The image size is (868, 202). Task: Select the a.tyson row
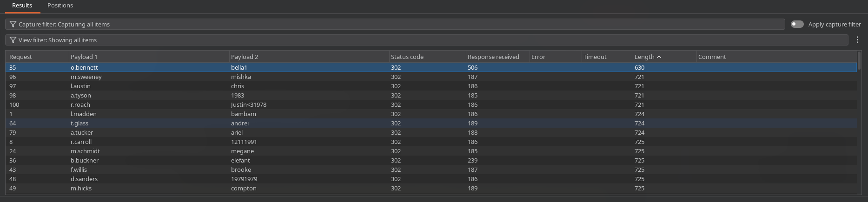[431, 95]
